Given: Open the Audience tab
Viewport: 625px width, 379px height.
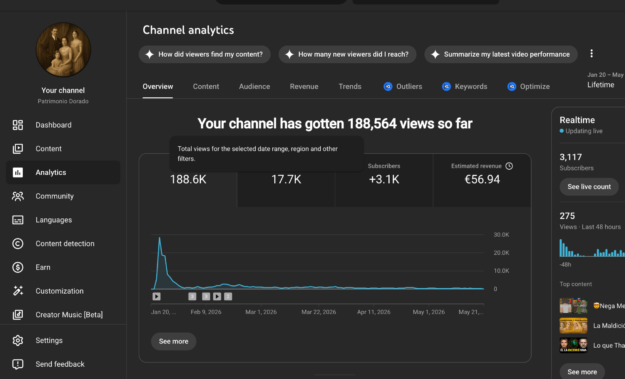Looking at the screenshot, I should click(254, 86).
